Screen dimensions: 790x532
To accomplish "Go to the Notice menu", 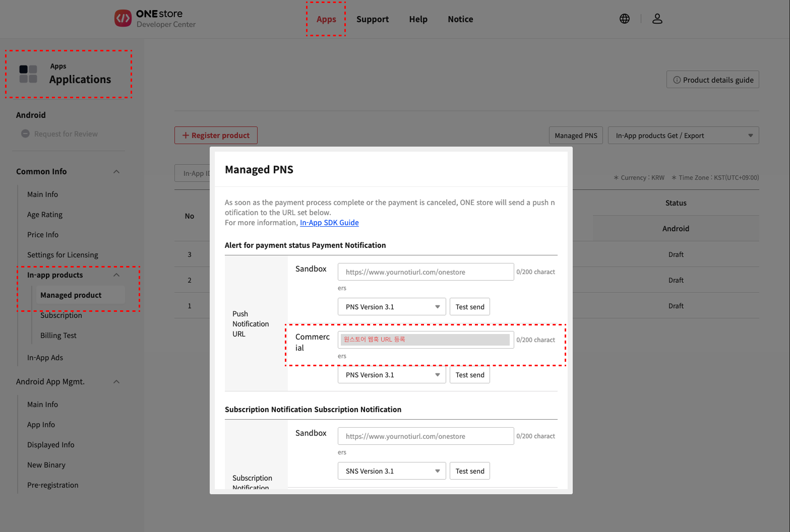I will (x=460, y=19).
